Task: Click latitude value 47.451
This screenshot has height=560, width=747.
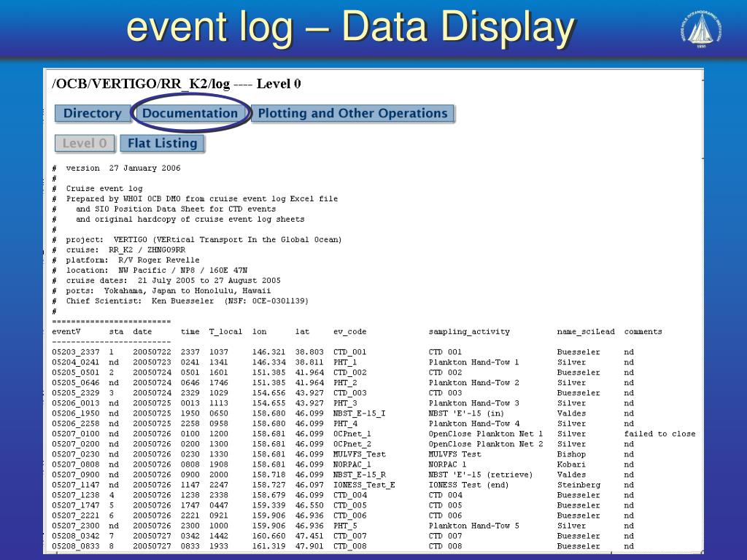Action: [x=309, y=536]
